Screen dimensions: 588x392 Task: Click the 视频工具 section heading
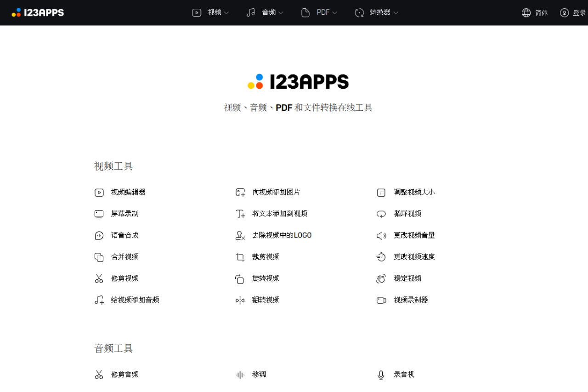click(113, 166)
